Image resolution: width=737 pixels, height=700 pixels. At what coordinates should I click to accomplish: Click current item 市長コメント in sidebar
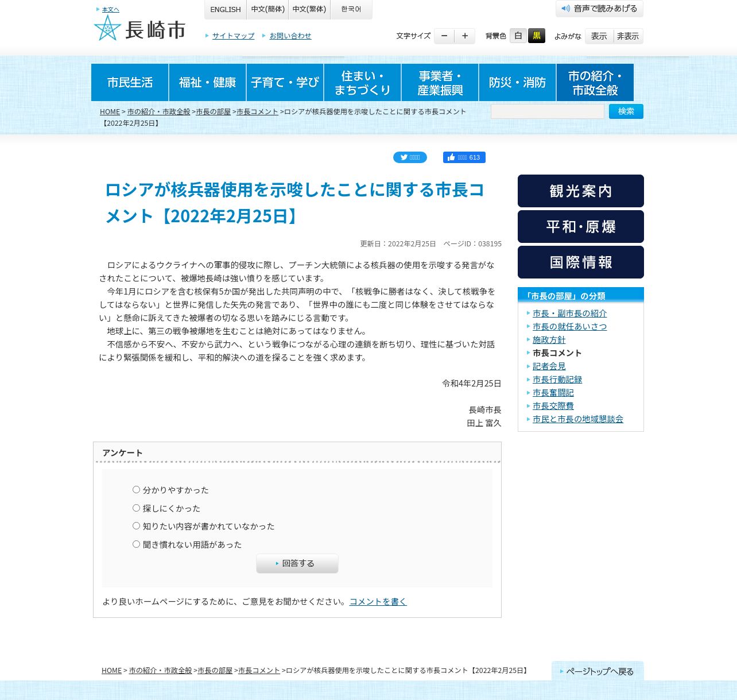coord(557,353)
